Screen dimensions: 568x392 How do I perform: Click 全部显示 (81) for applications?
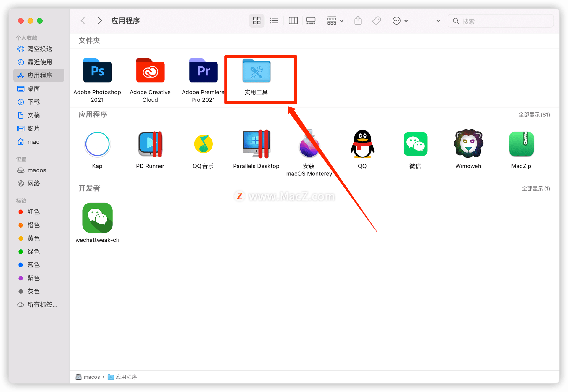[x=534, y=114]
